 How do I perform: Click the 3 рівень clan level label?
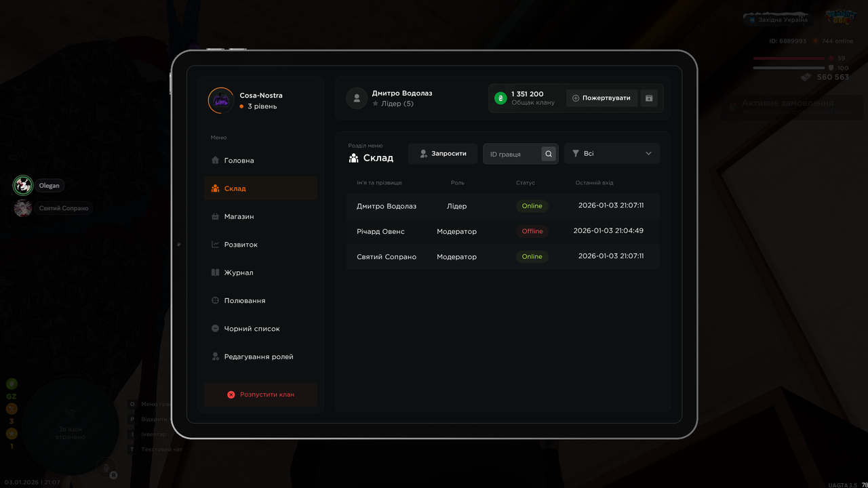coord(262,106)
